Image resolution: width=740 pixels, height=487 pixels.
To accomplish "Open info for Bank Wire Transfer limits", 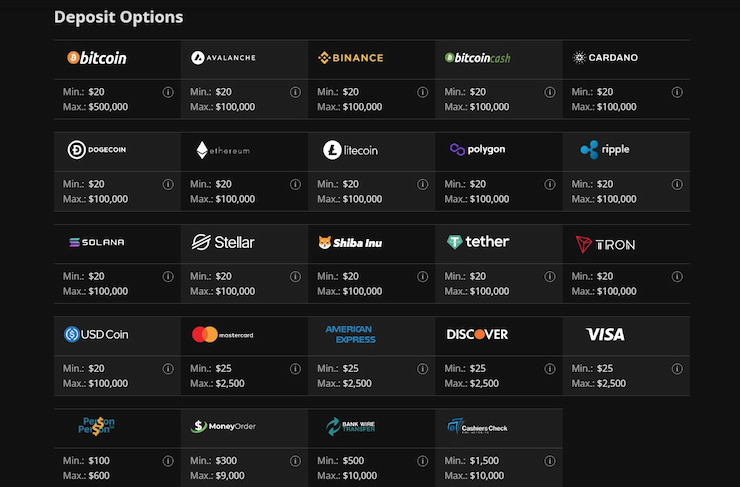I will click(x=422, y=461).
